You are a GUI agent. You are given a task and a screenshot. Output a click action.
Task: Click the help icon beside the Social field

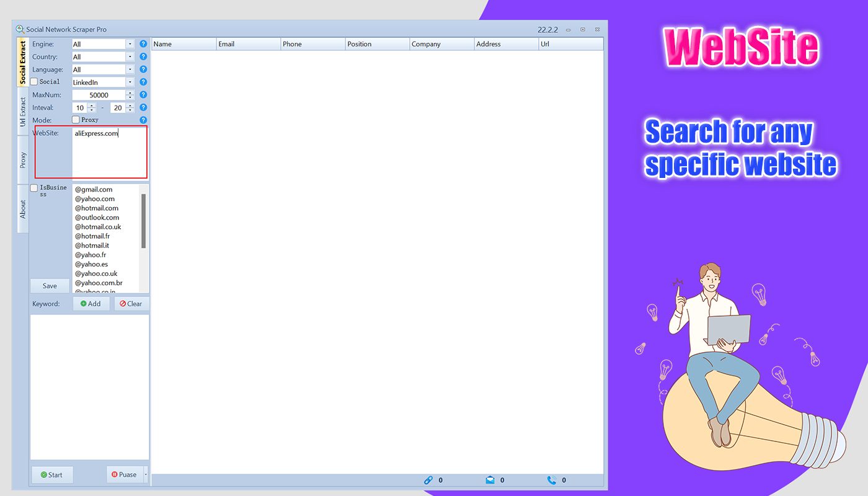143,81
